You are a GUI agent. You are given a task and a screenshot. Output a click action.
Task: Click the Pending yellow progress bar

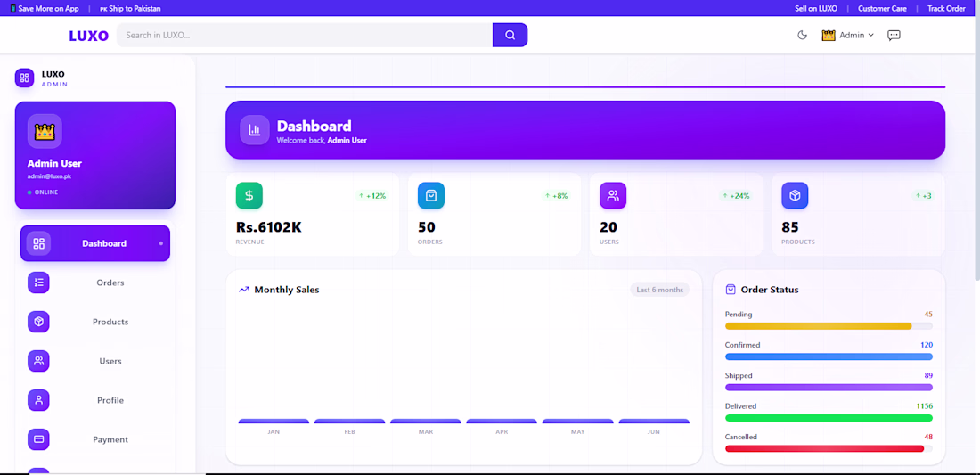pyautogui.click(x=829, y=326)
